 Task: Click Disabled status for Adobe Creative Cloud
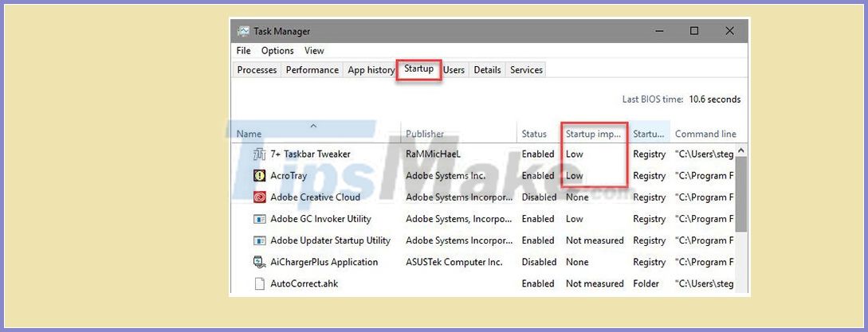(x=539, y=197)
